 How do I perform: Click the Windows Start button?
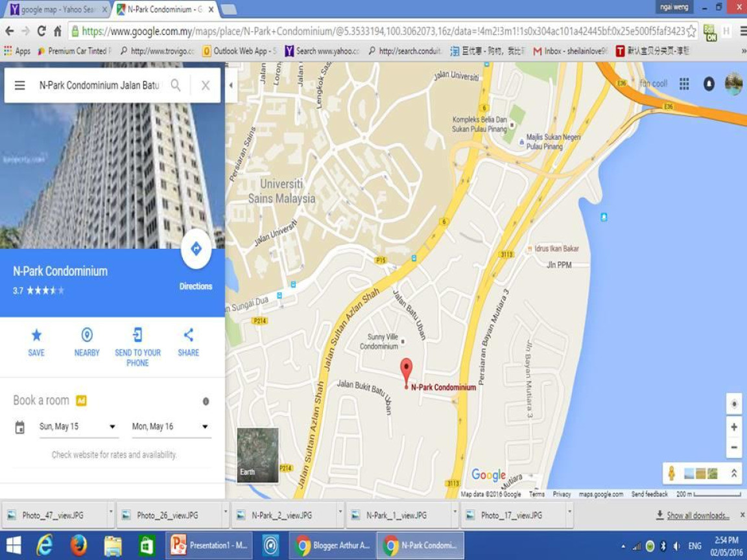(13, 545)
